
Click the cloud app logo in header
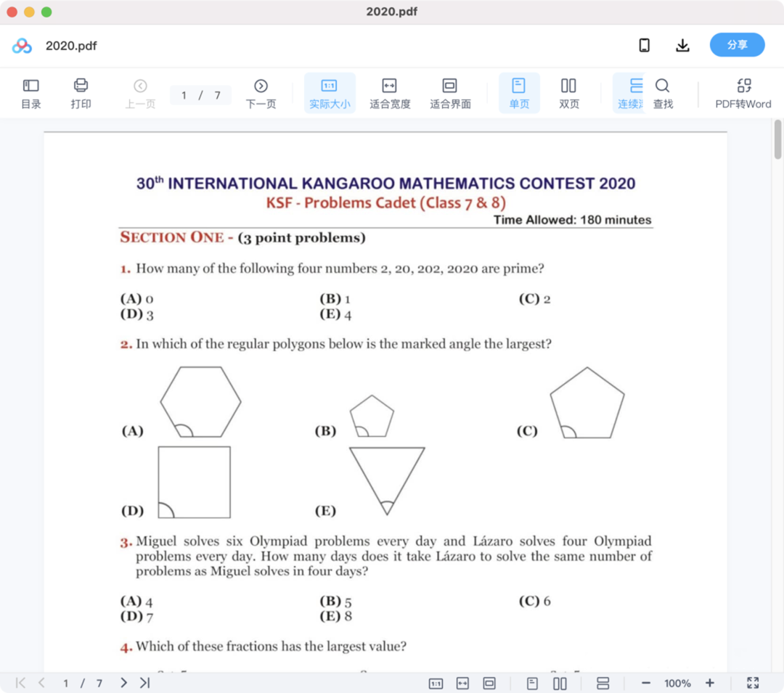[x=22, y=46]
